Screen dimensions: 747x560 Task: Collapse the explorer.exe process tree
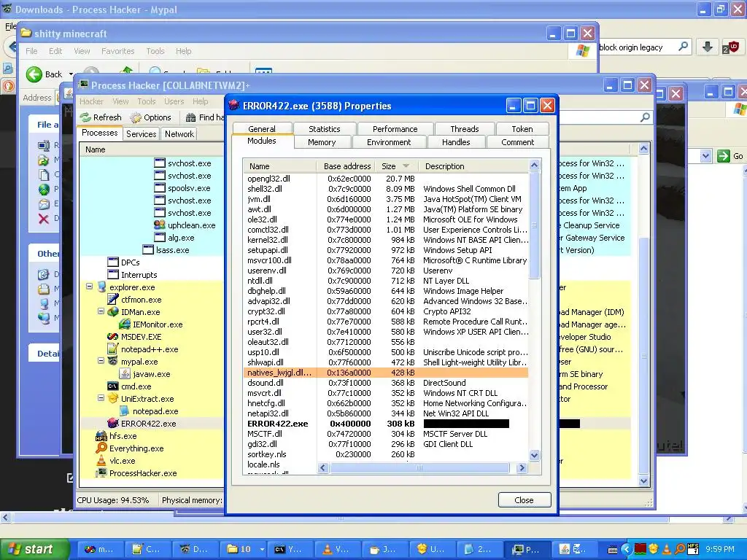(x=89, y=287)
